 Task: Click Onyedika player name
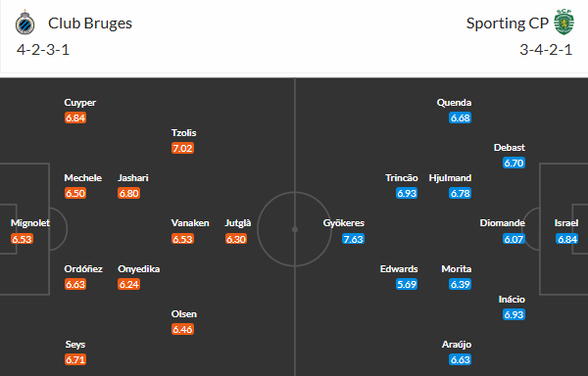pyautogui.click(x=139, y=269)
